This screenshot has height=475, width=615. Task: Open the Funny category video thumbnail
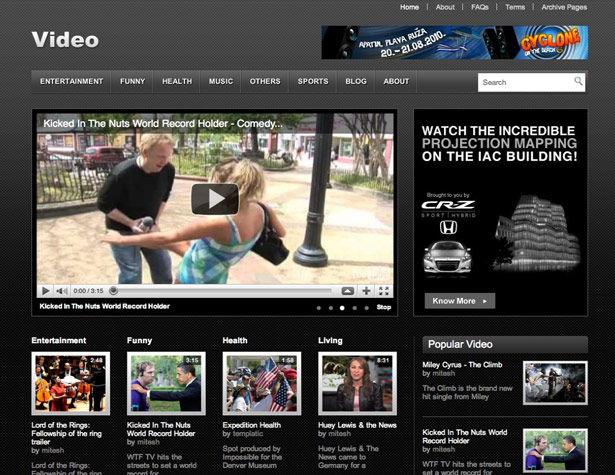click(166, 383)
